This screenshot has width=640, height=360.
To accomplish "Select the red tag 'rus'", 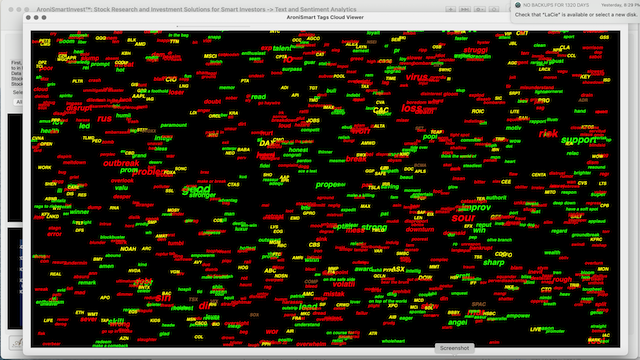I will click(104, 119).
